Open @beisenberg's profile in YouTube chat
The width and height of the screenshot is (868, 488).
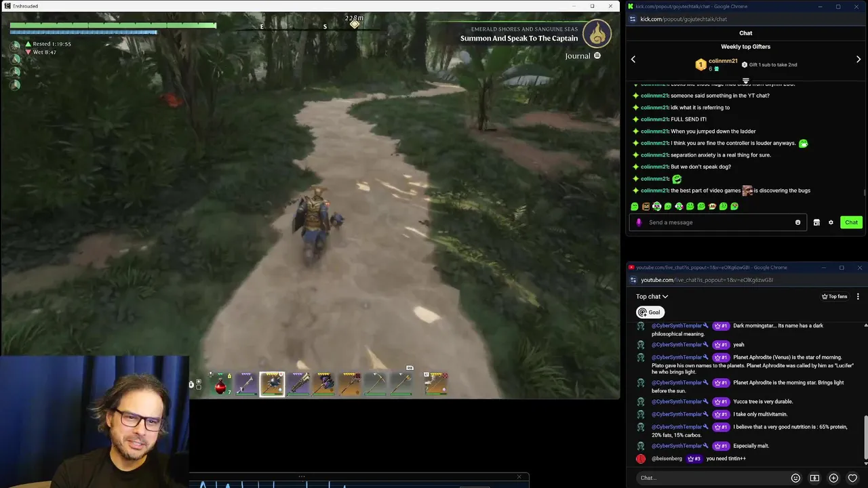[x=667, y=458]
